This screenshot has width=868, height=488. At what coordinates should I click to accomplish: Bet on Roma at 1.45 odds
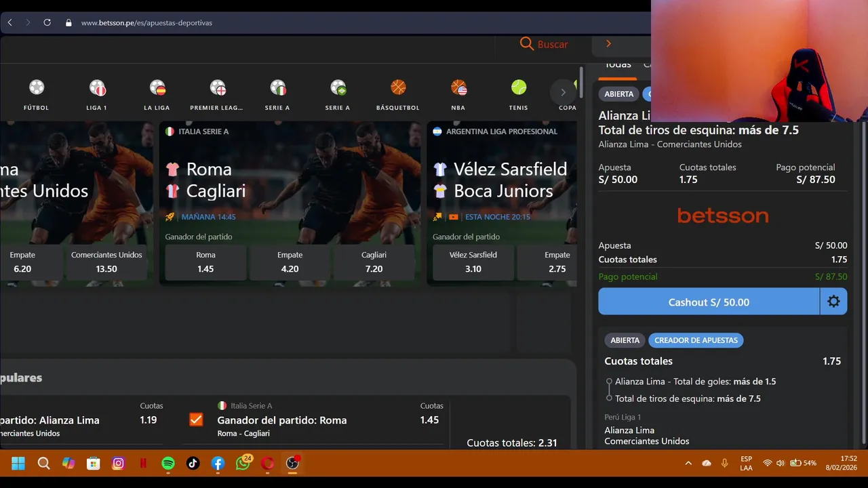[205, 262]
